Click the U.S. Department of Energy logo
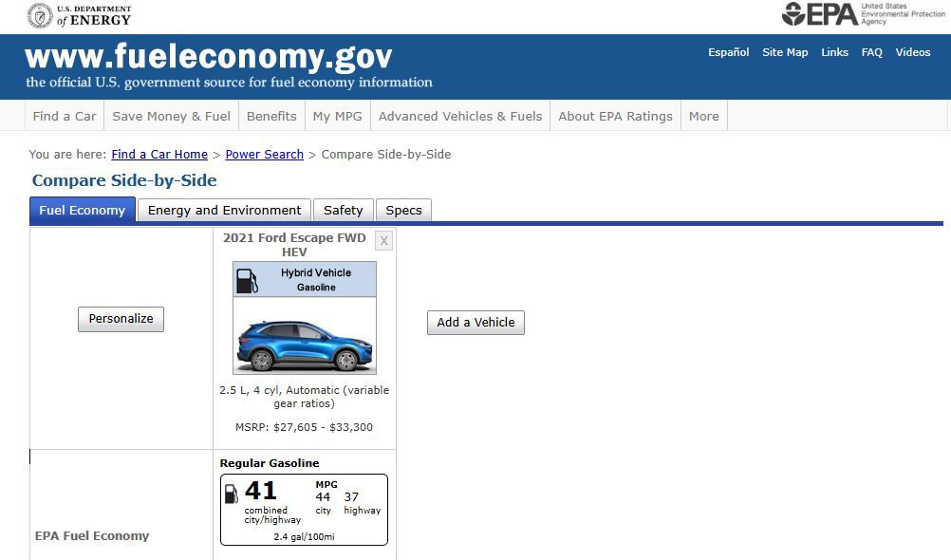Image resolution: width=951 pixels, height=560 pixels. point(79,16)
